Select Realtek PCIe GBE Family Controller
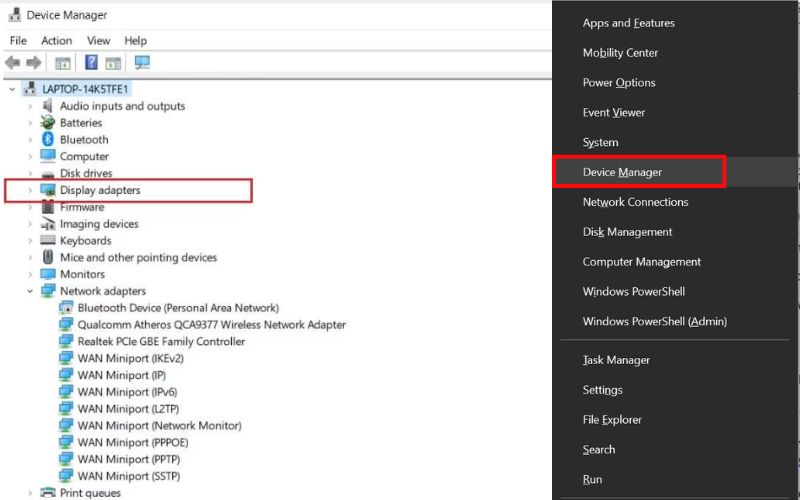Image resolution: width=800 pixels, height=500 pixels. pyautogui.click(x=161, y=342)
